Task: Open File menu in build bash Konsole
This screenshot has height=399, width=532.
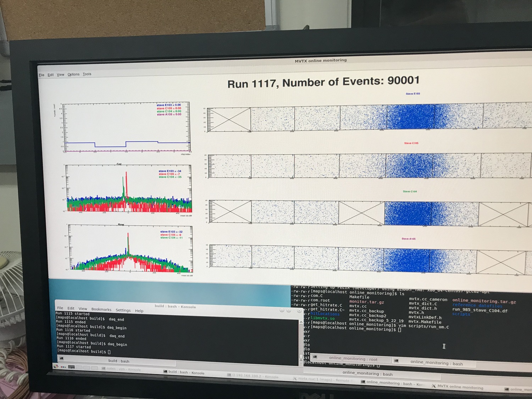Action: pos(60,308)
